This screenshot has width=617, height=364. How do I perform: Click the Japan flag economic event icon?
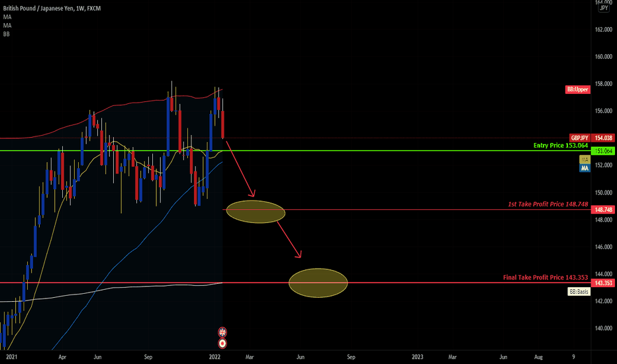[222, 343]
